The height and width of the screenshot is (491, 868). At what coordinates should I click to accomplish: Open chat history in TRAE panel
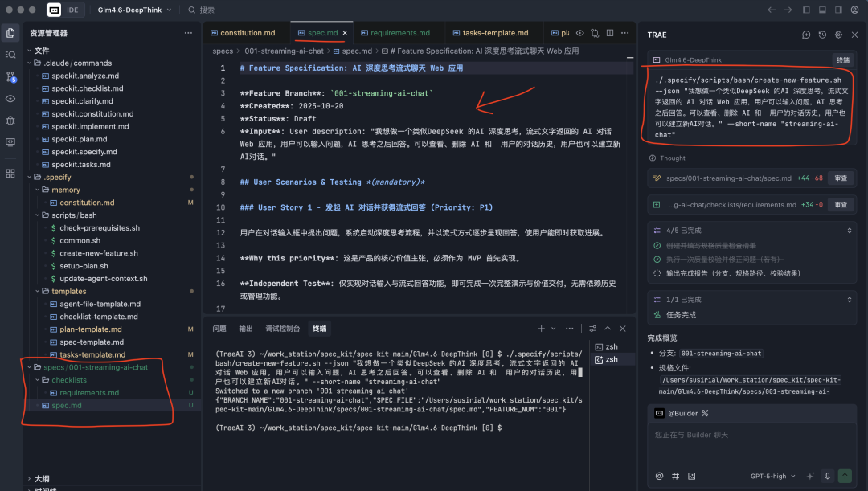823,35
